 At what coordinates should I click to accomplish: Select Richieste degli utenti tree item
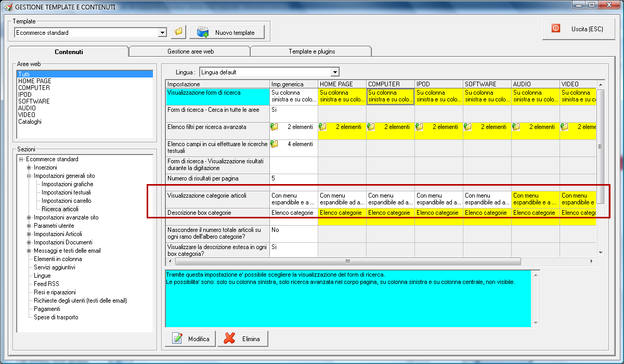tap(81, 301)
